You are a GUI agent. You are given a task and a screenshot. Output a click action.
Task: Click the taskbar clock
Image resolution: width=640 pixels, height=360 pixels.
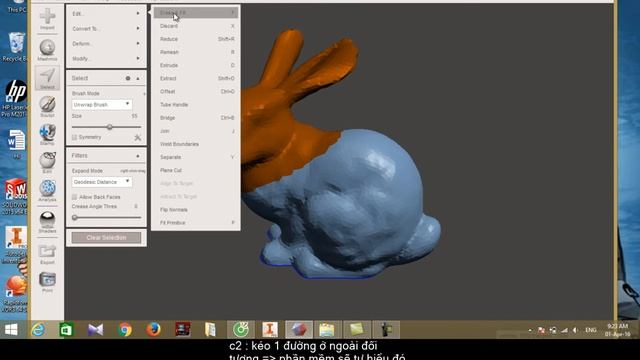(x=617, y=330)
